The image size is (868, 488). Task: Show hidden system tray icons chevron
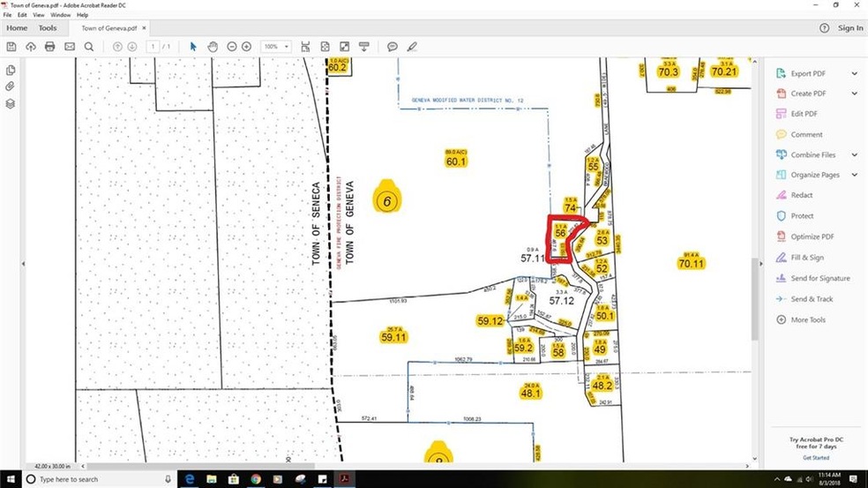pyautogui.click(x=776, y=479)
